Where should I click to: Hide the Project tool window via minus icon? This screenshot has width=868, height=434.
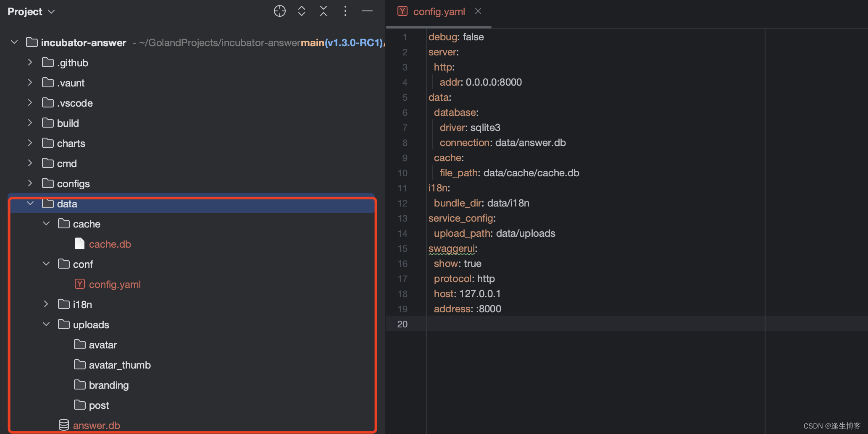point(367,11)
